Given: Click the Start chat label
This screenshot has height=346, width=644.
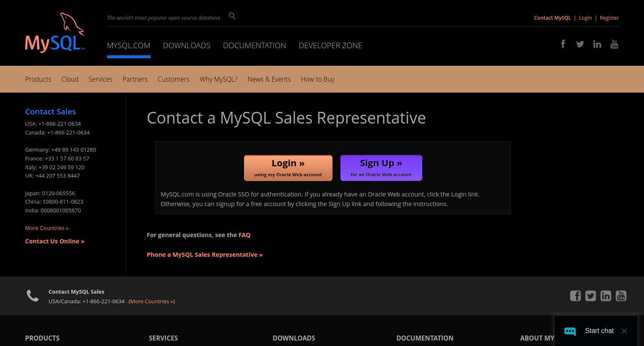Looking at the screenshot, I should (x=599, y=331).
